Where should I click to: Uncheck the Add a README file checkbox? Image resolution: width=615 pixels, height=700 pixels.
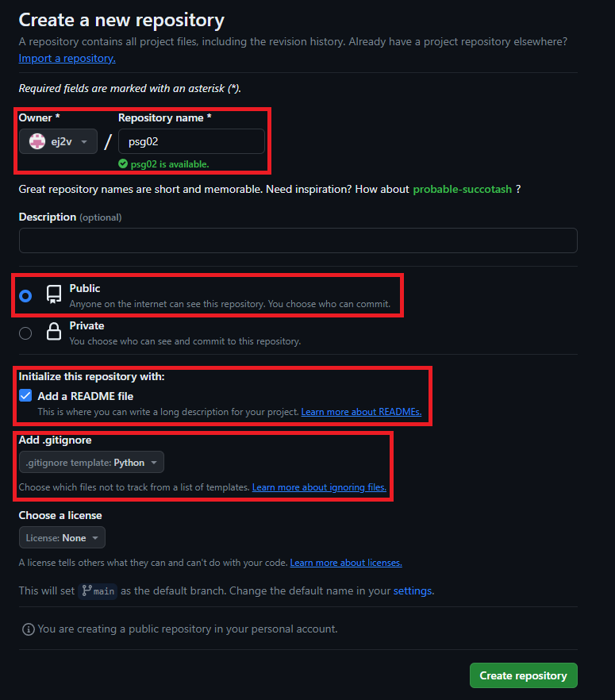point(25,396)
